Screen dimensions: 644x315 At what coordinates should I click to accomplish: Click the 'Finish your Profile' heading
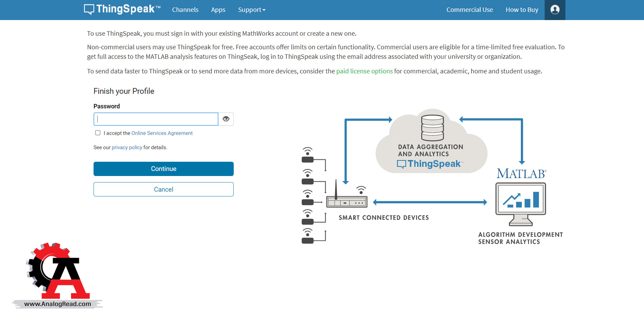tap(124, 91)
